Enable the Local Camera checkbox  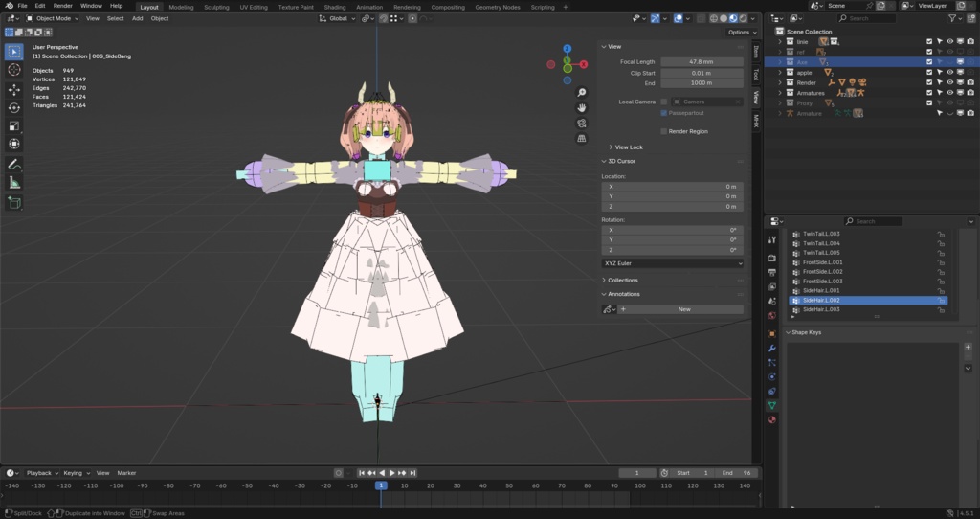664,102
